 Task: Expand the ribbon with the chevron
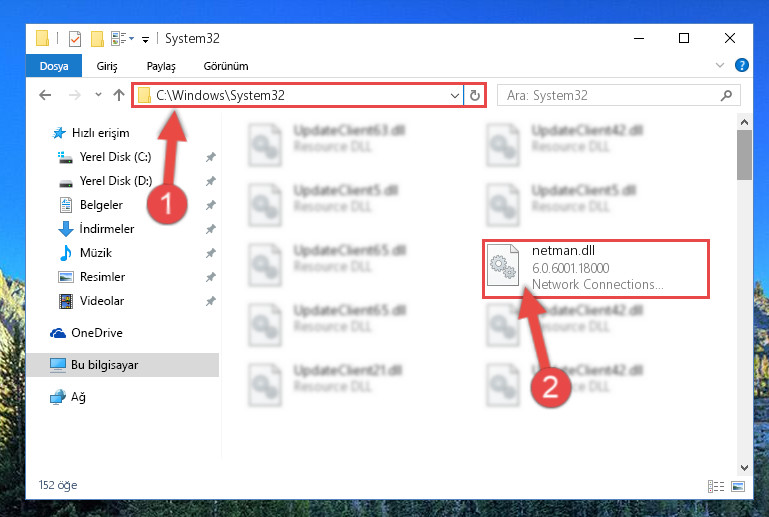[719, 65]
